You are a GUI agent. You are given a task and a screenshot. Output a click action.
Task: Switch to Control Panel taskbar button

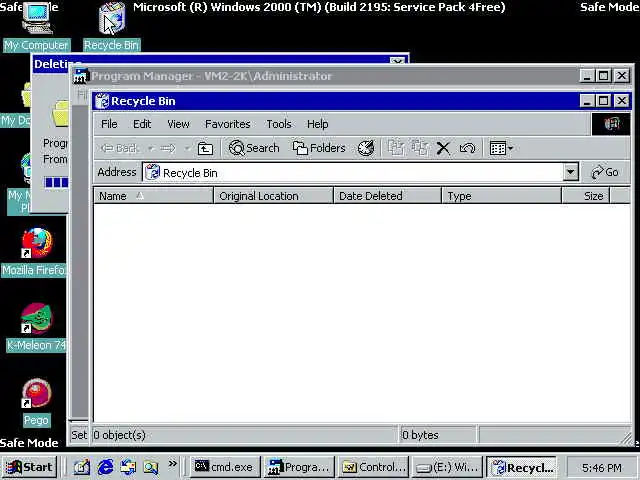[x=373, y=467]
